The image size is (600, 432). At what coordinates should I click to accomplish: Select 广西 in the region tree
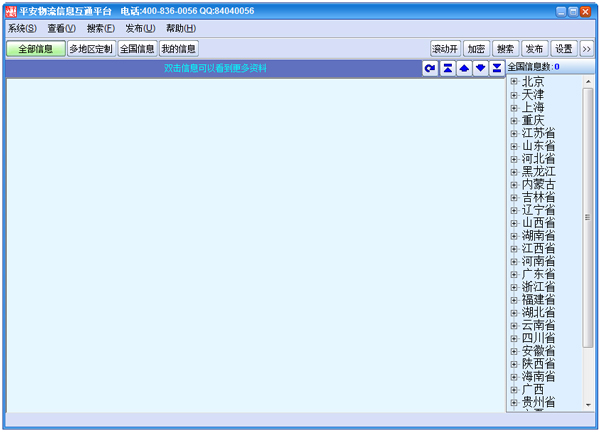click(533, 390)
